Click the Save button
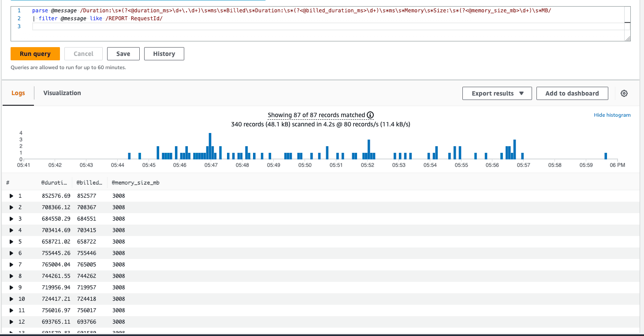Viewport: 644px width, 336px height. (123, 54)
